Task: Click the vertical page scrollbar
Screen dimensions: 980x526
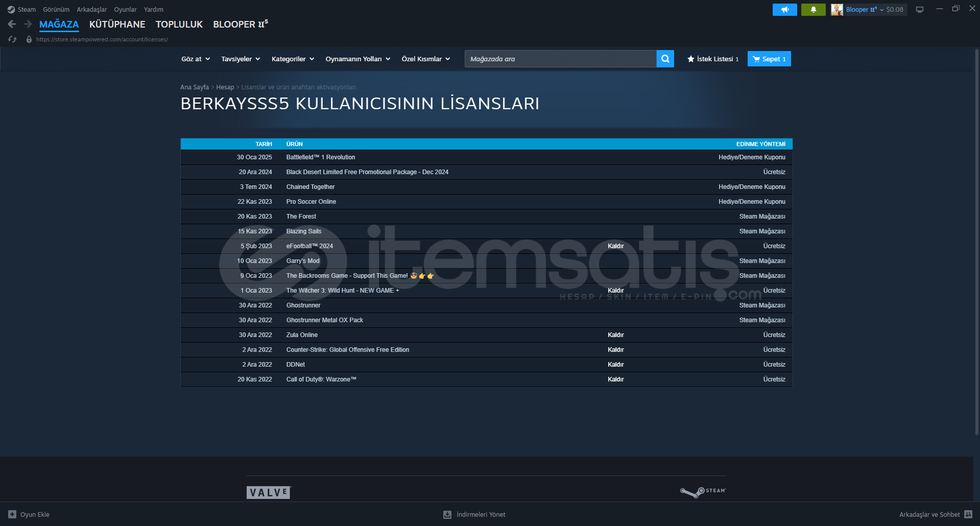Action: 976,243
